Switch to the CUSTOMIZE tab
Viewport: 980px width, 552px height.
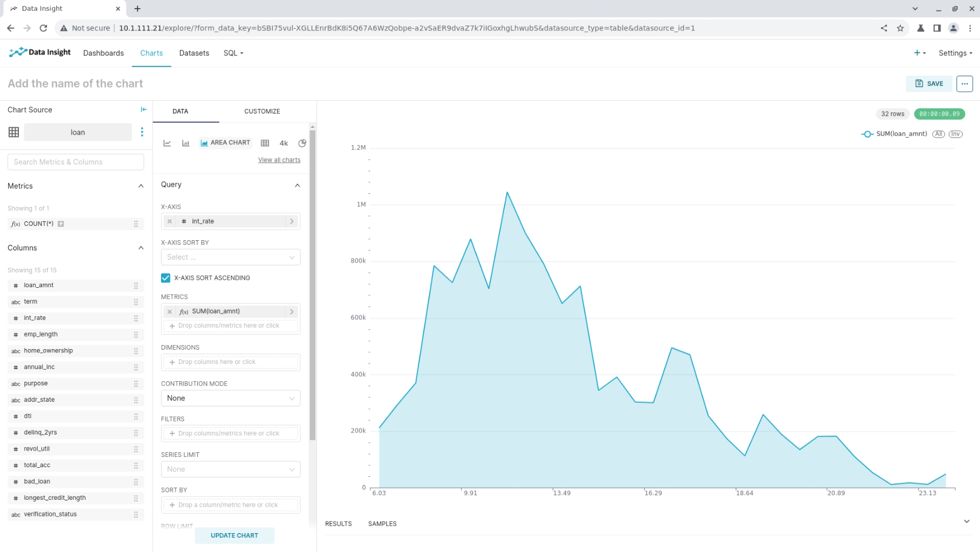[261, 111]
